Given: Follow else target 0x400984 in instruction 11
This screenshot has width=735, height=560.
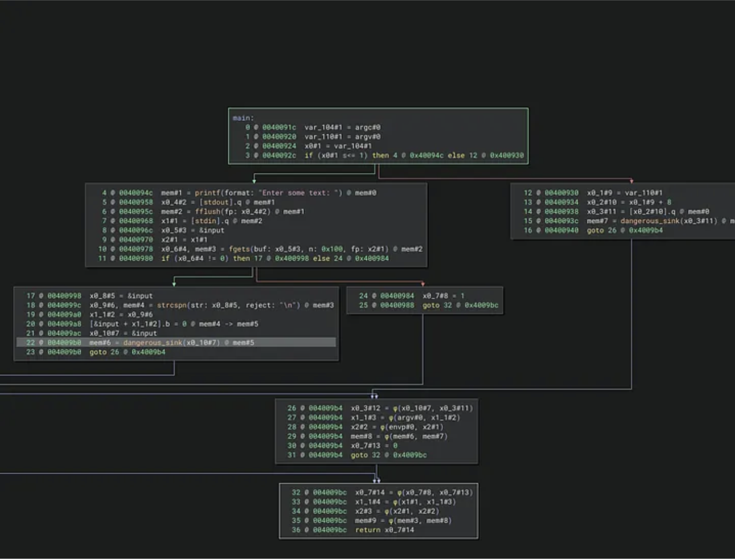Looking at the screenshot, I should click(x=372, y=259).
